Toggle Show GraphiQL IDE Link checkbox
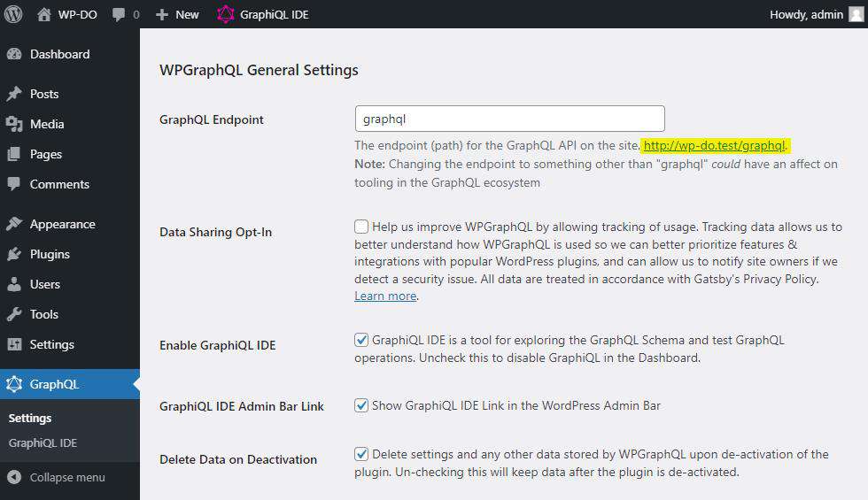This screenshot has width=868, height=500. coord(361,405)
